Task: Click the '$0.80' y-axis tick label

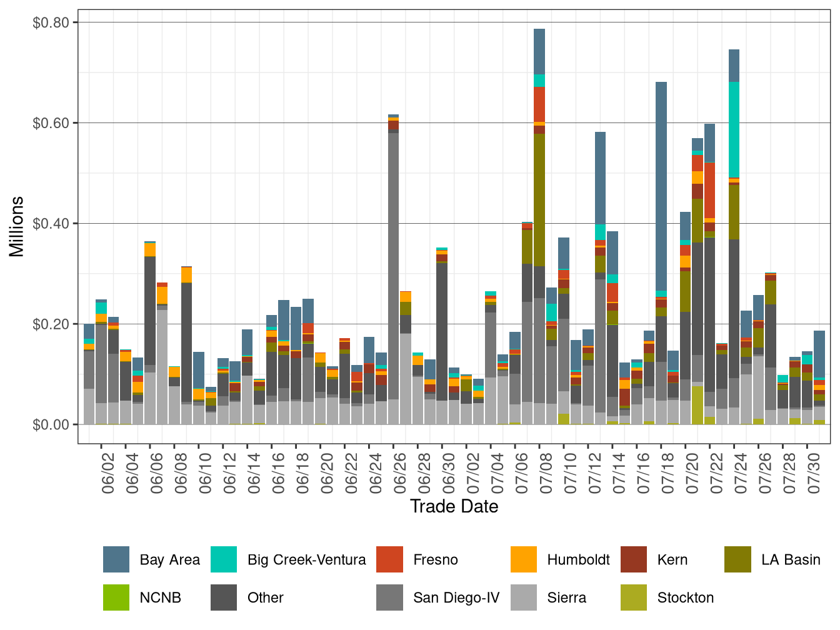Action: 51,23
